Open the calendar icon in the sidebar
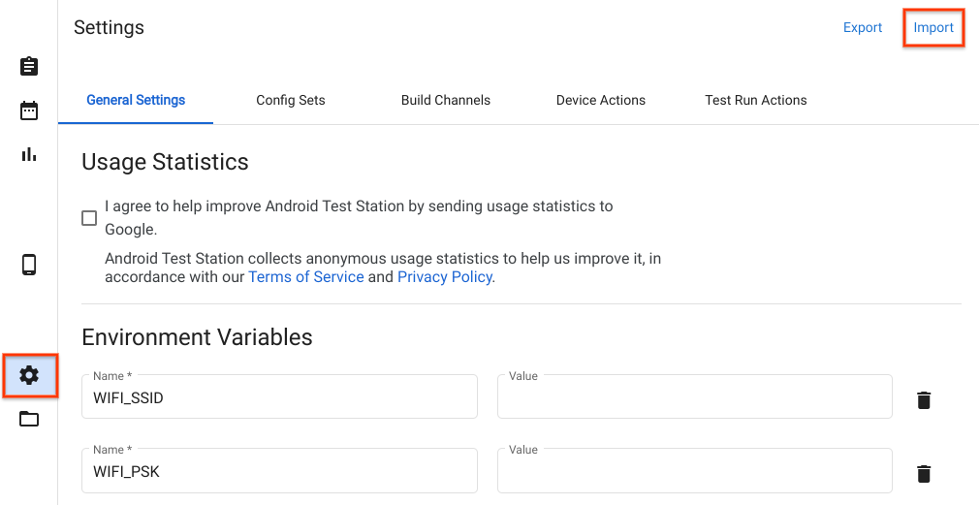This screenshot has width=980, height=505. point(29,110)
